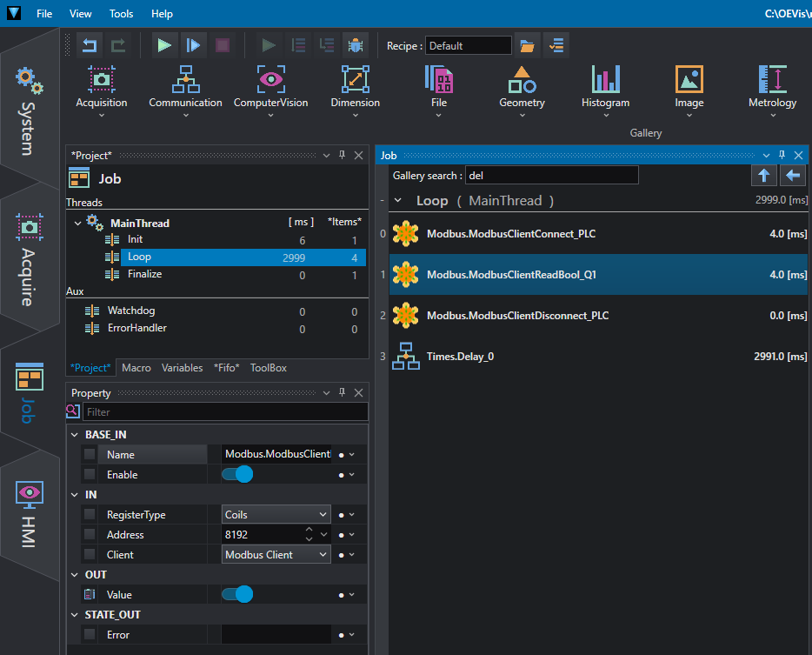Toggle the Enable switch in BASE_IN

237,475
